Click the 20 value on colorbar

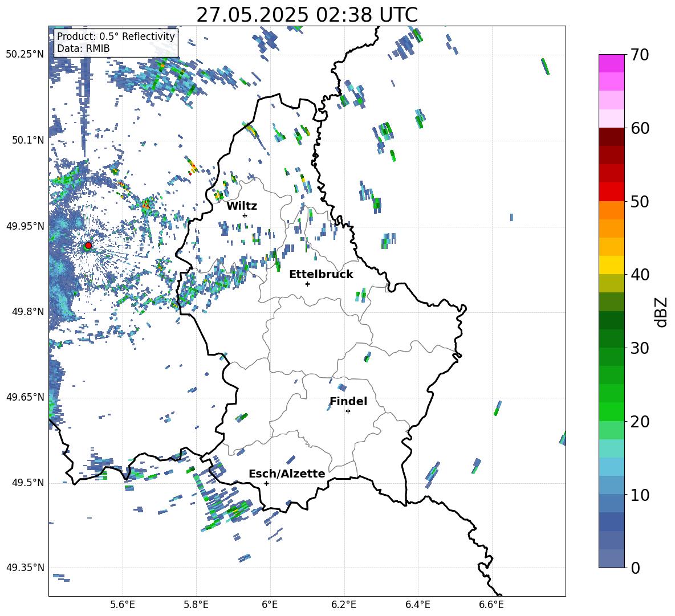point(640,422)
